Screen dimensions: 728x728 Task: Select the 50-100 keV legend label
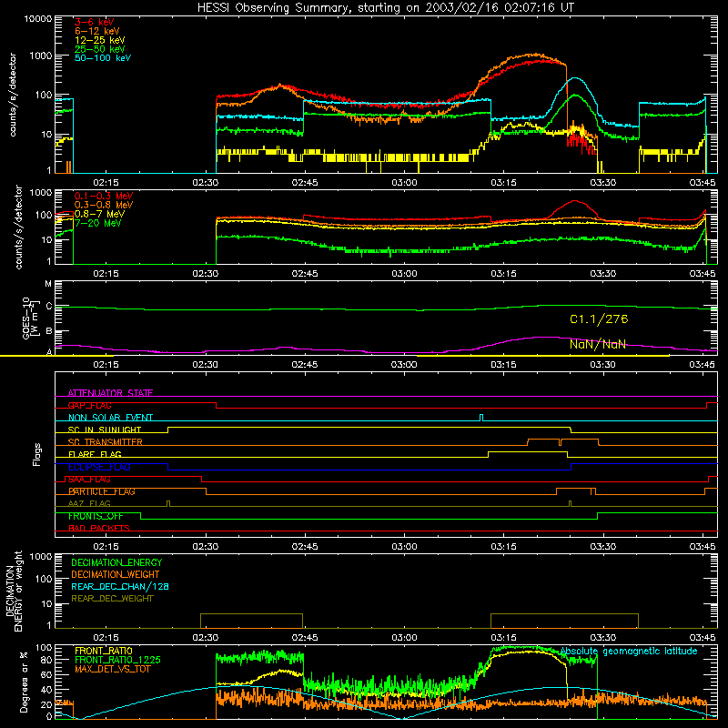103,58
